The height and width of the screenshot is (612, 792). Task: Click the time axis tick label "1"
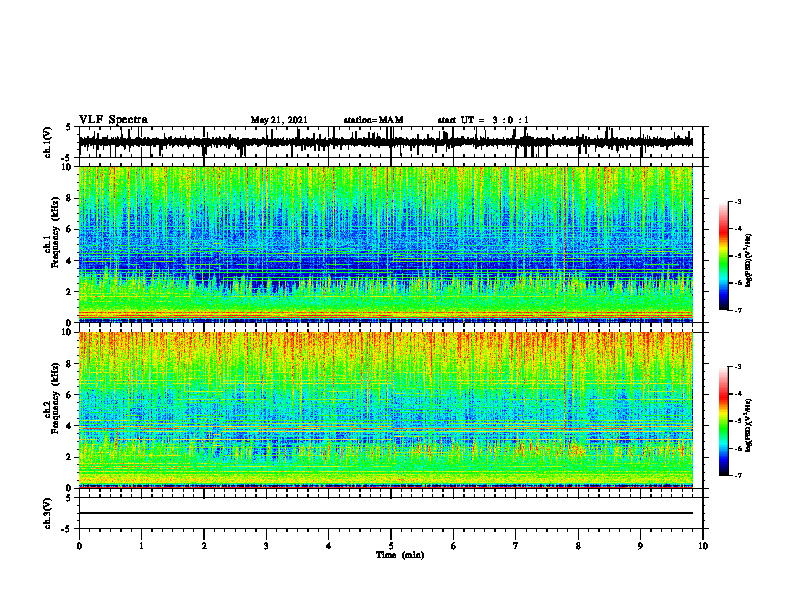click(x=141, y=546)
